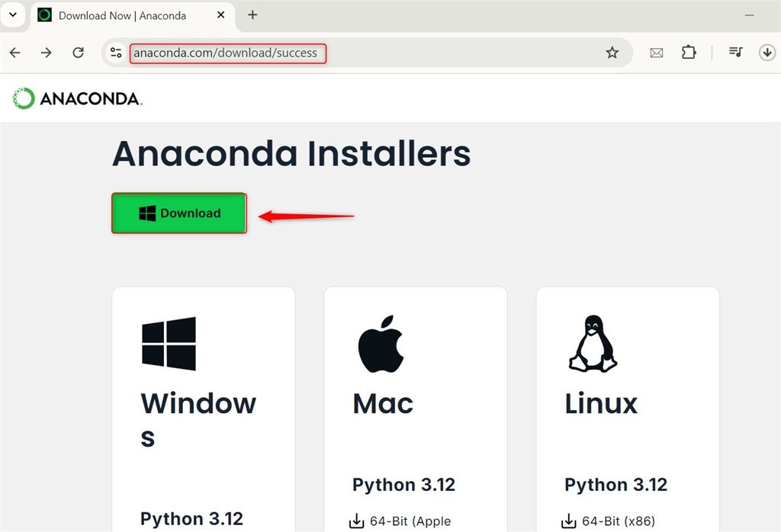Click Apple logo in Mac card
This screenshot has width=781, height=532.
(381, 344)
